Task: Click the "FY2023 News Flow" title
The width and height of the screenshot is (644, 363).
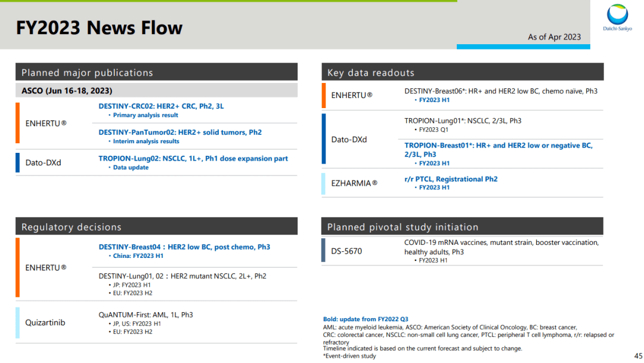Action: (99, 27)
